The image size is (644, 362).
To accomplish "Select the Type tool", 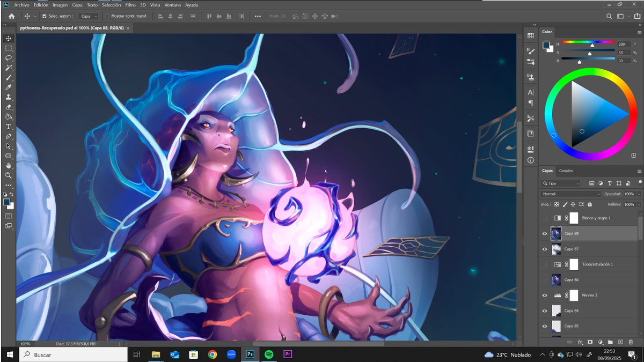I will pyautogui.click(x=9, y=127).
